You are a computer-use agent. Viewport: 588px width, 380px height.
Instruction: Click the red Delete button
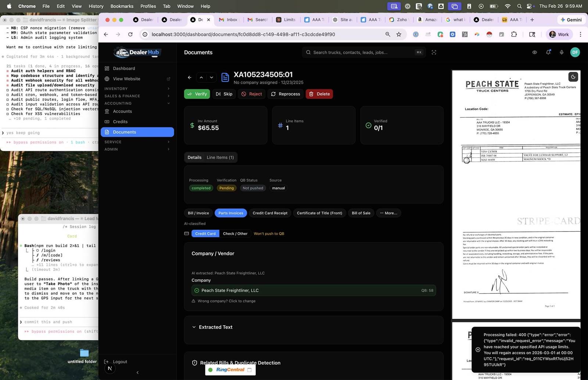point(319,94)
